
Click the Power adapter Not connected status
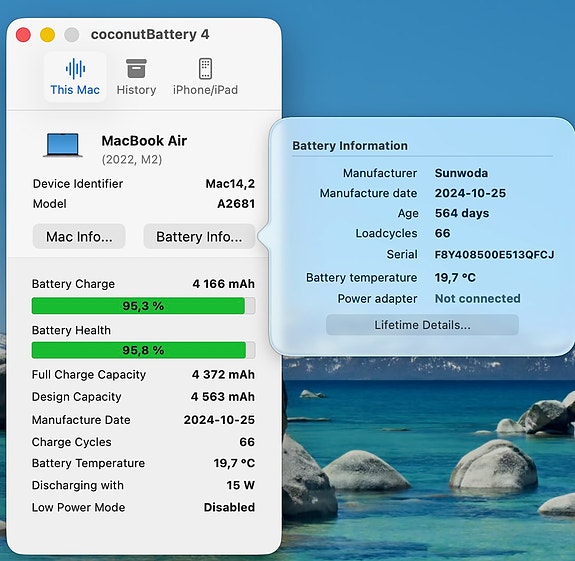(477, 298)
